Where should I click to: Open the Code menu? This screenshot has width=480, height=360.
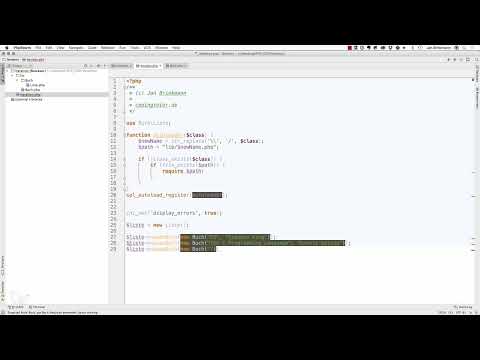[x=92, y=48]
